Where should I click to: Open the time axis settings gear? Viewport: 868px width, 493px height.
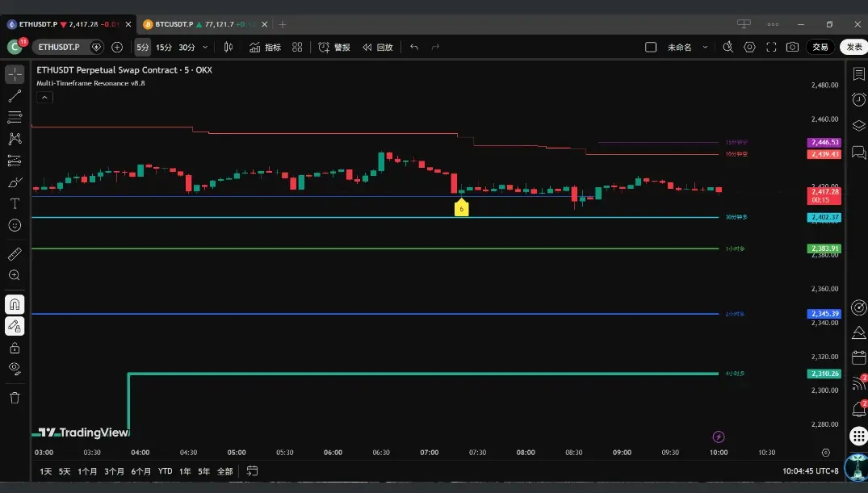point(826,453)
